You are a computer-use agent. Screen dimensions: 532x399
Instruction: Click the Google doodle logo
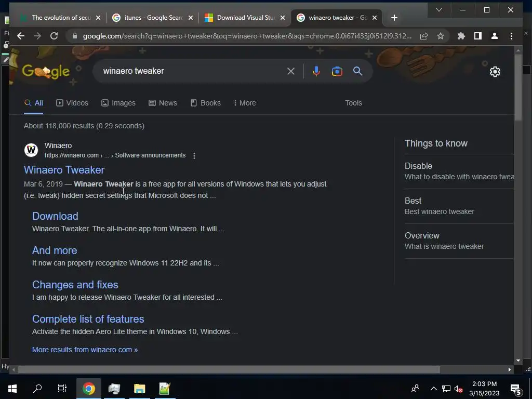pos(46,72)
